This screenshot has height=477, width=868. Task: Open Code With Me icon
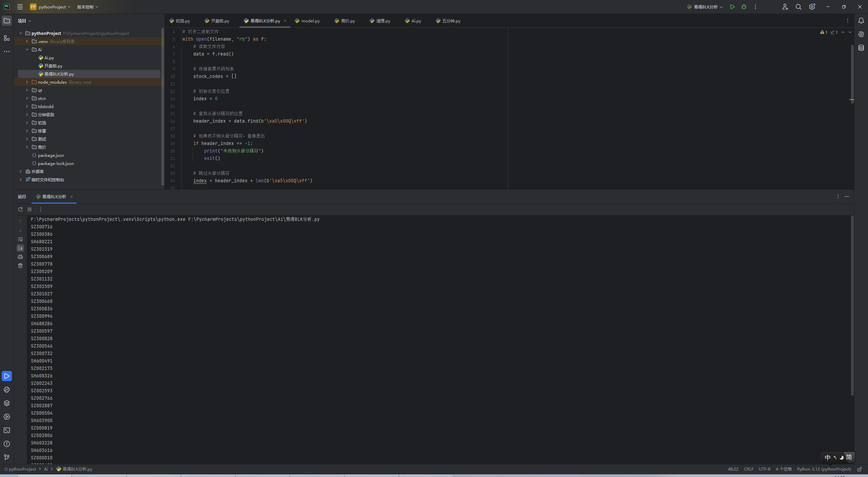785,7
